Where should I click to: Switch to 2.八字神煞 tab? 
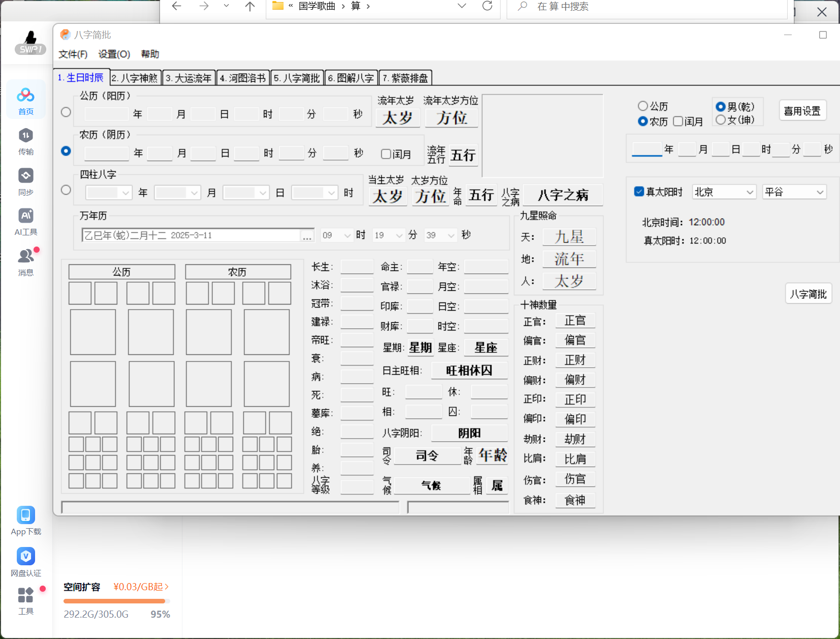[x=136, y=78]
